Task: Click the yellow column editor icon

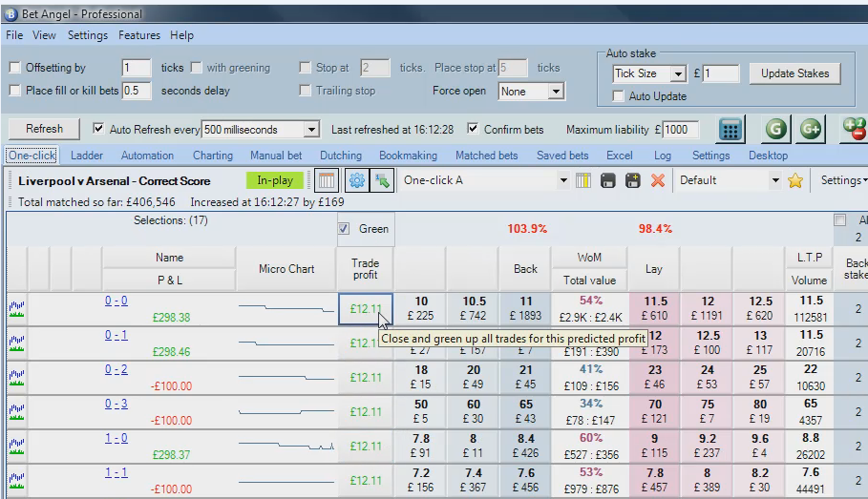Action: [x=583, y=180]
